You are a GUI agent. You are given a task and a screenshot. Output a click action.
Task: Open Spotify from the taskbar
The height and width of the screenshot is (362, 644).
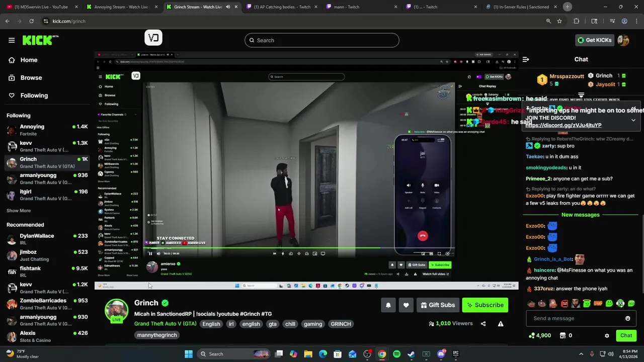[x=396, y=354]
